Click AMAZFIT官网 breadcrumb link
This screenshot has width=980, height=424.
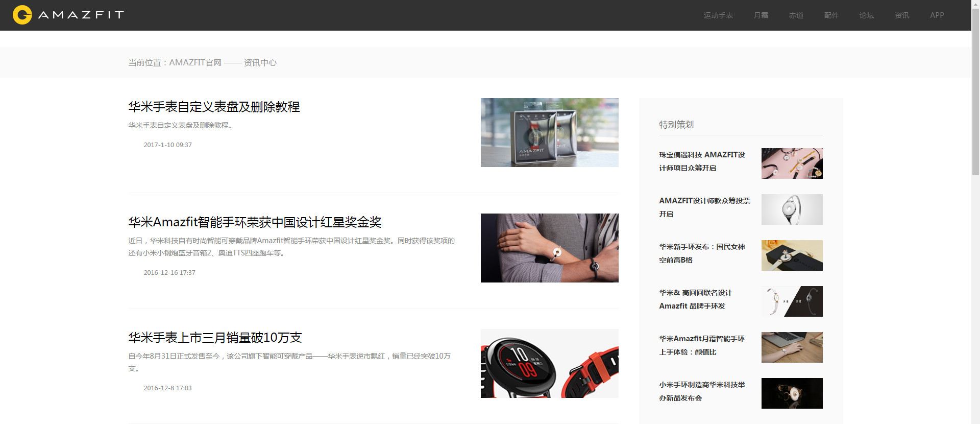point(195,62)
